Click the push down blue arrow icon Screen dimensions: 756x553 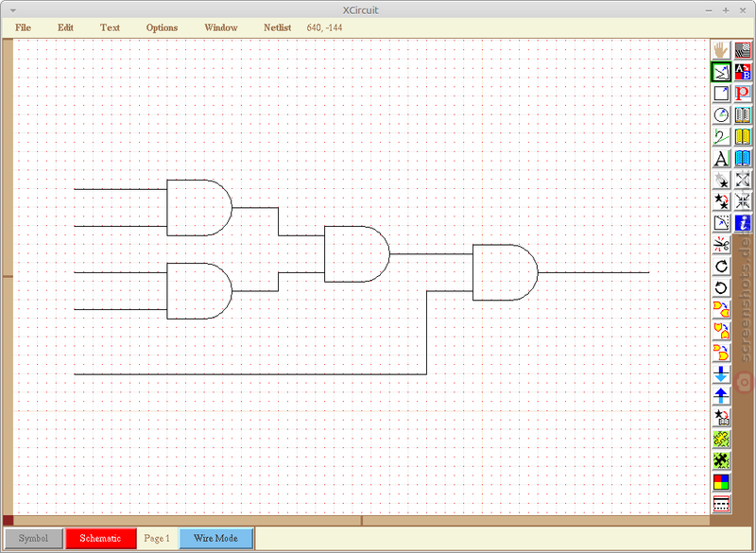721,374
